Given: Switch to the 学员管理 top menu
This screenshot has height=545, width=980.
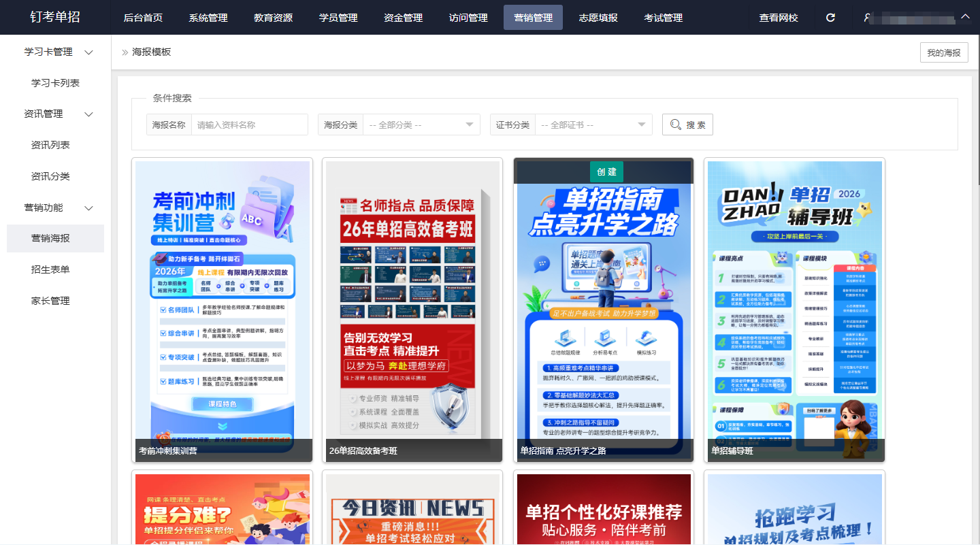Looking at the screenshot, I should 338,18.
